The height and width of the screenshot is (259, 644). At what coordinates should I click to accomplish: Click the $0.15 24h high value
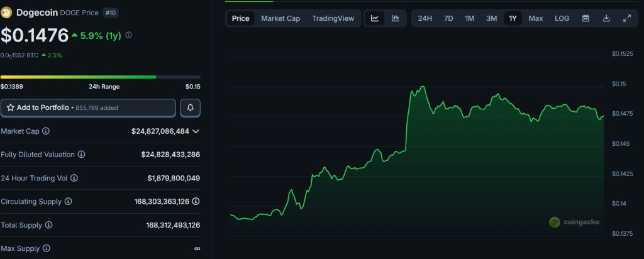192,87
